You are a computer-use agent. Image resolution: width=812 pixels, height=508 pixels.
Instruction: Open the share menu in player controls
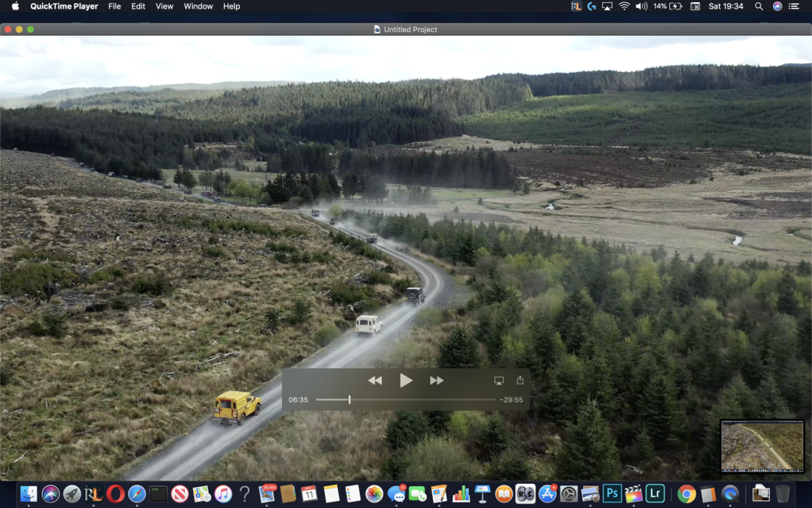click(x=520, y=380)
